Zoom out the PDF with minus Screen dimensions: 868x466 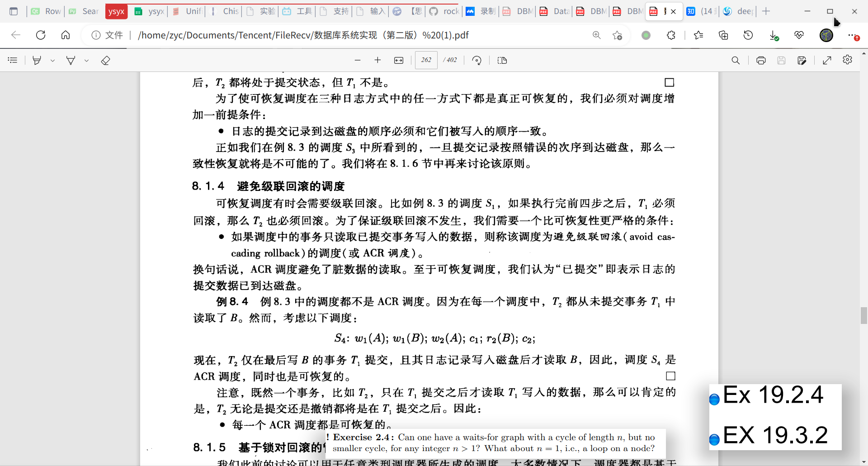tap(358, 60)
